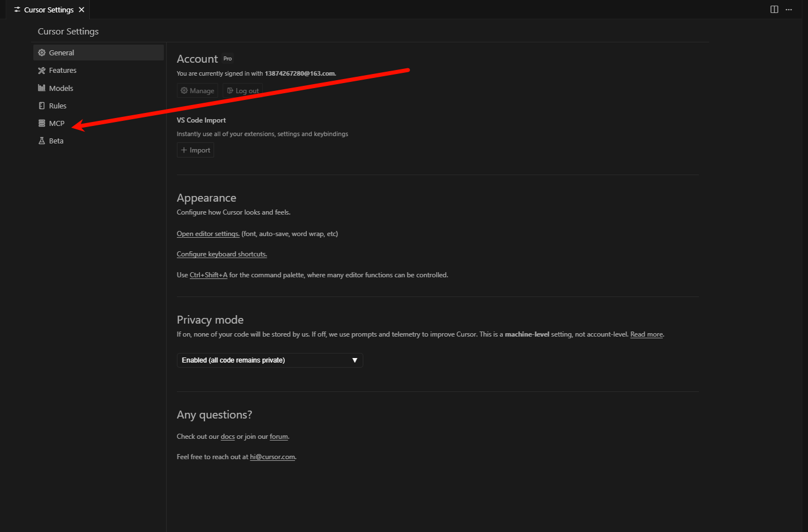This screenshot has width=808, height=532.
Task: Open the Privacy mode dropdown
Action: (x=270, y=360)
